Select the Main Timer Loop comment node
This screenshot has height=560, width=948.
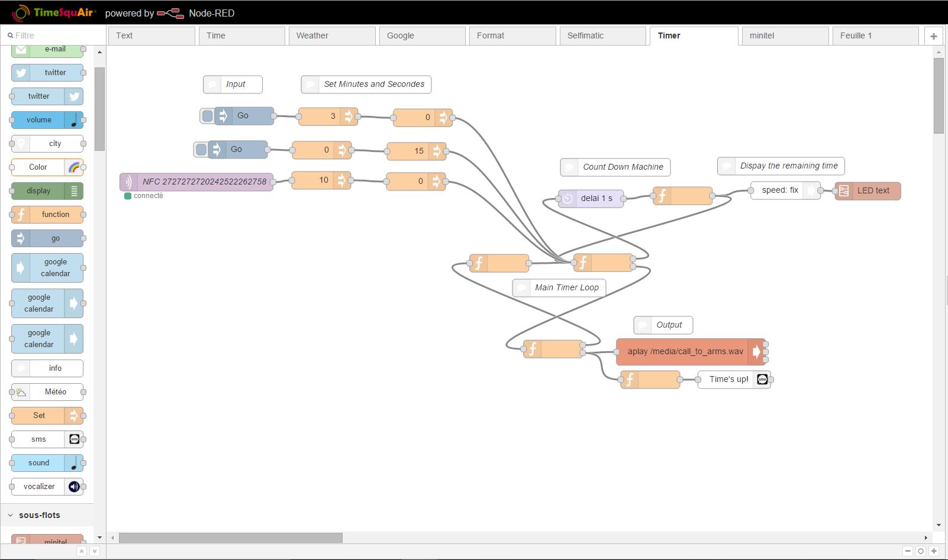559,288
